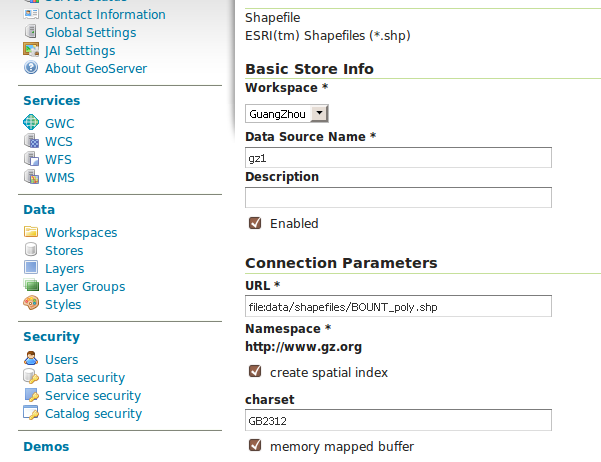The height and width of the screenshot is (462, 601).
Task: Click the WMS service icon
Action: 30,177
